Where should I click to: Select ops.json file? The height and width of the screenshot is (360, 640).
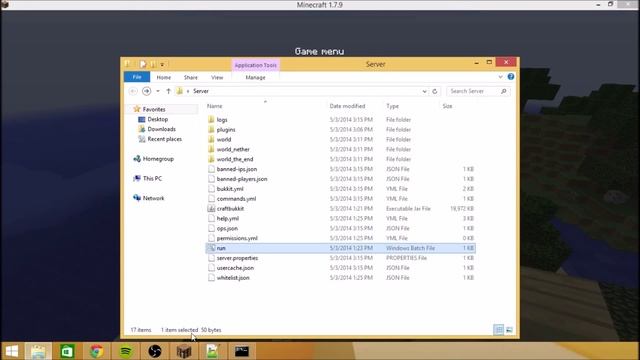(227, 228)
